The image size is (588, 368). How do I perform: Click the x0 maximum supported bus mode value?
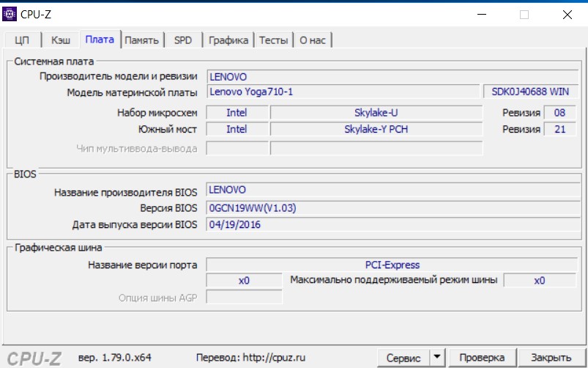[x=540, y=281]
